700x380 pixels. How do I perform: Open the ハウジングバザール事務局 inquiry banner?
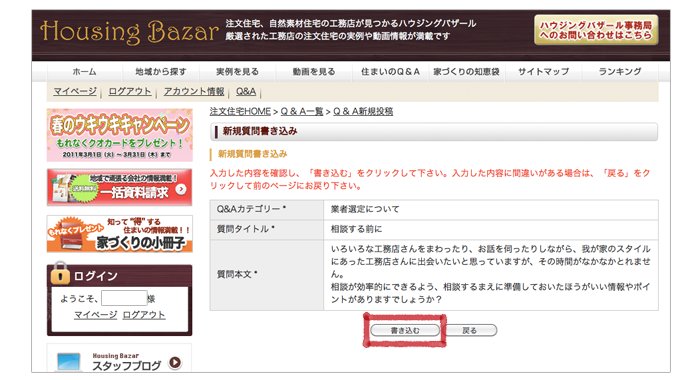[x=596, y=30]
